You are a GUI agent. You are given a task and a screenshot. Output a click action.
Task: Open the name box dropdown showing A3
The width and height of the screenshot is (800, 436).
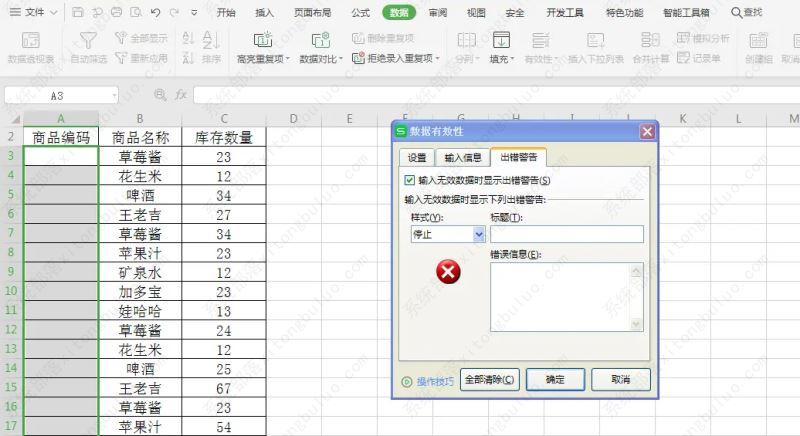pyautogui.click(x=115, y=94)
